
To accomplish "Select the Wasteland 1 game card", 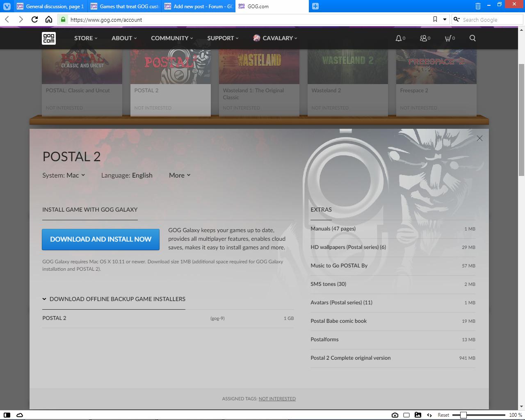I will coord(259,82).
